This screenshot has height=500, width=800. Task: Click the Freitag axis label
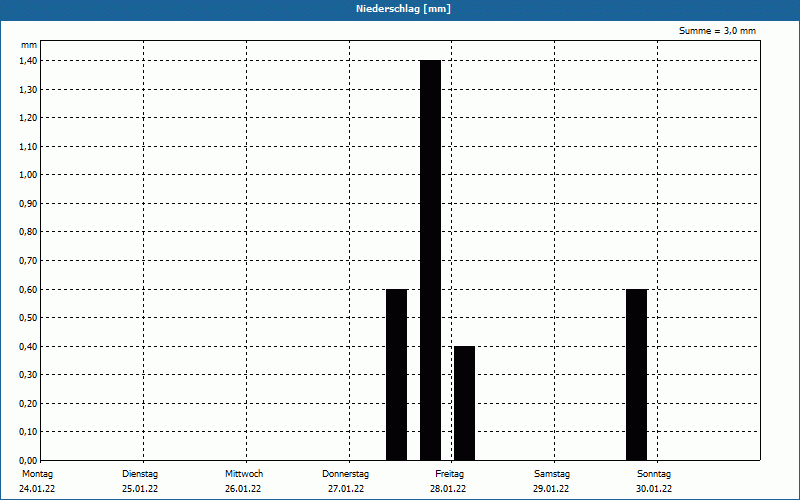click(x=449, y=474)
